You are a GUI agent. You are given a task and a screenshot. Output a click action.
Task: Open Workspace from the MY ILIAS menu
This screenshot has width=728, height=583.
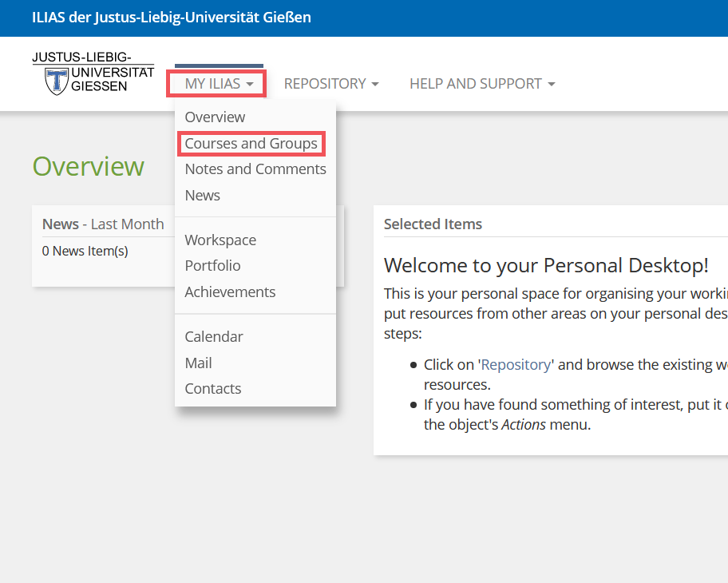[220, 240]
